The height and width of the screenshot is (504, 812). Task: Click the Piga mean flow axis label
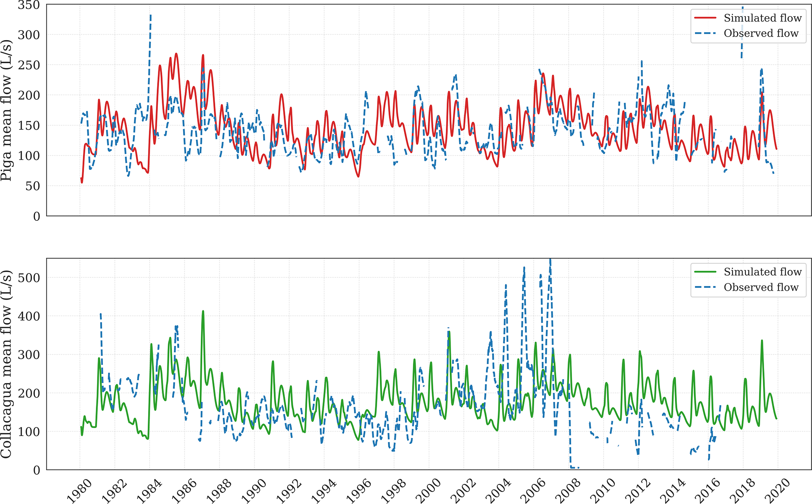[x=7, y=110]
